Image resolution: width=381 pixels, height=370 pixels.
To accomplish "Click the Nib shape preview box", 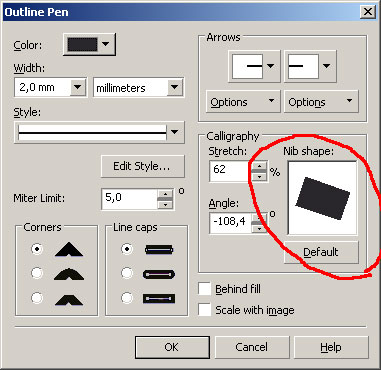I will click(322, 198).
